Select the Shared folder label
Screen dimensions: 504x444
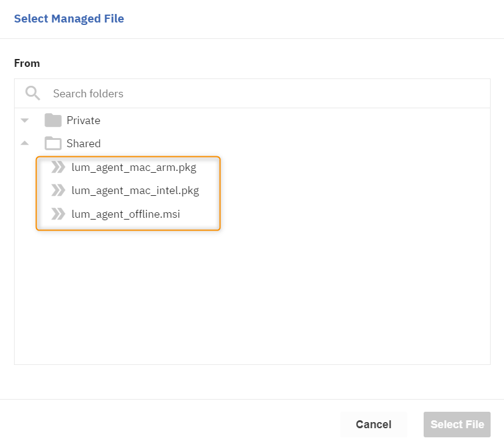pyautogui.click(x=83, y=144)
